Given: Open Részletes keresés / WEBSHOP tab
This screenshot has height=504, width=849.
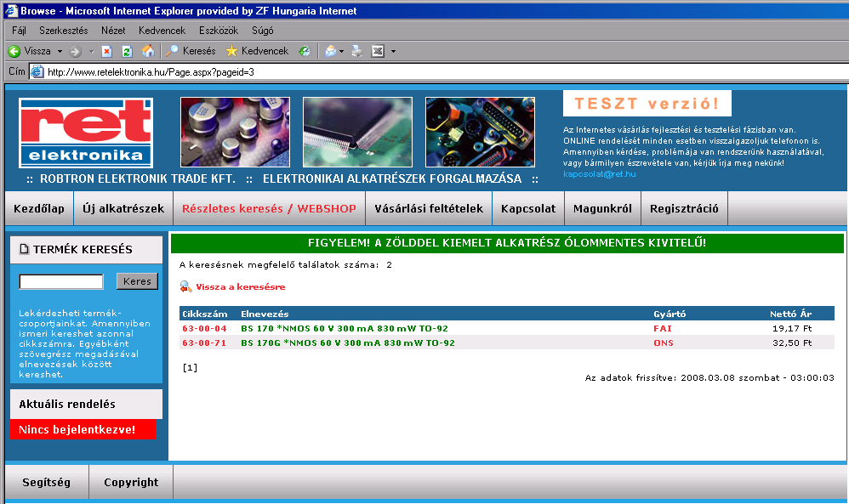Looking at the screenshot, I should (269, 208).
